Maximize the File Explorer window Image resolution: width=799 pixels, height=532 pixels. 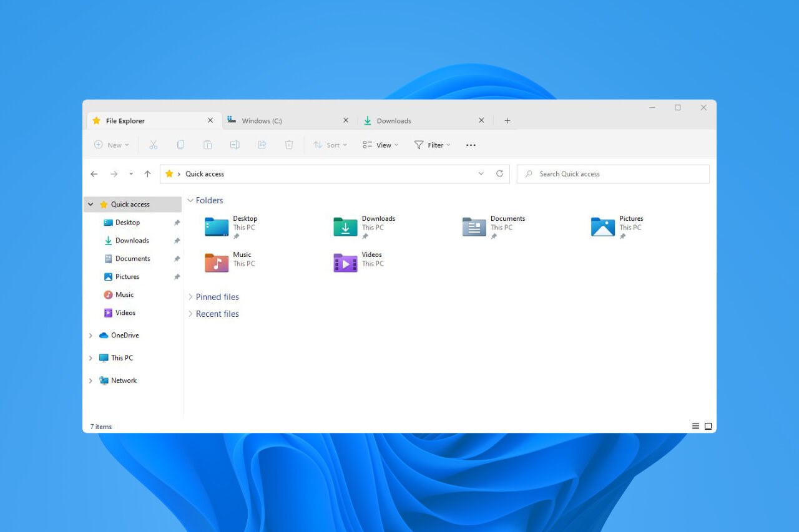pyautogui.click(x=677, y=107)
